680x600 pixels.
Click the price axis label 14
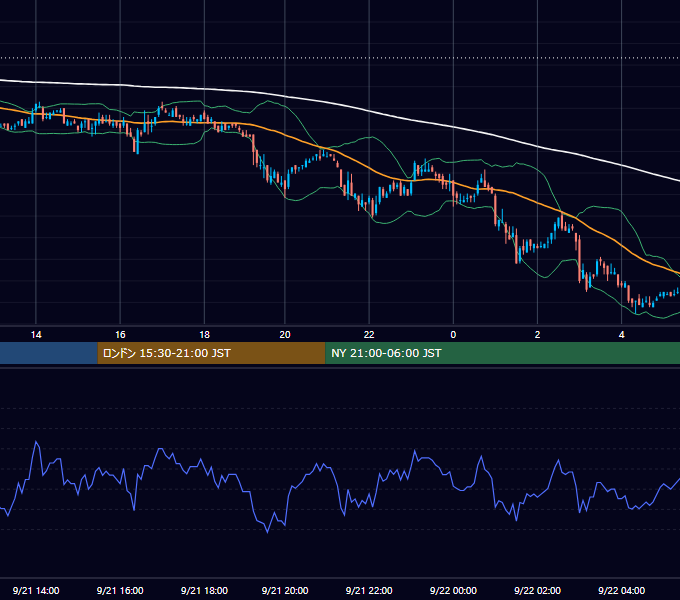click(x=36, y=335)
